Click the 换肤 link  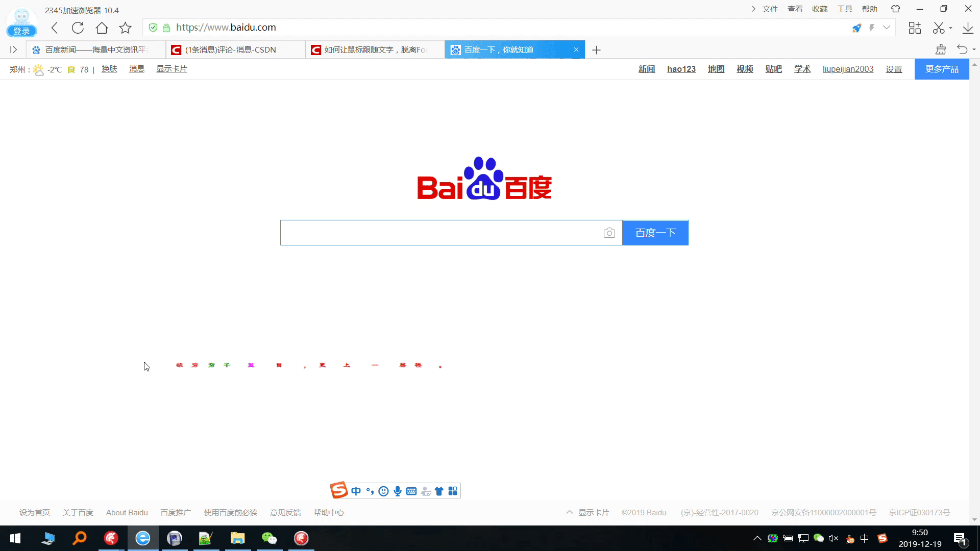tap(109, 69)
